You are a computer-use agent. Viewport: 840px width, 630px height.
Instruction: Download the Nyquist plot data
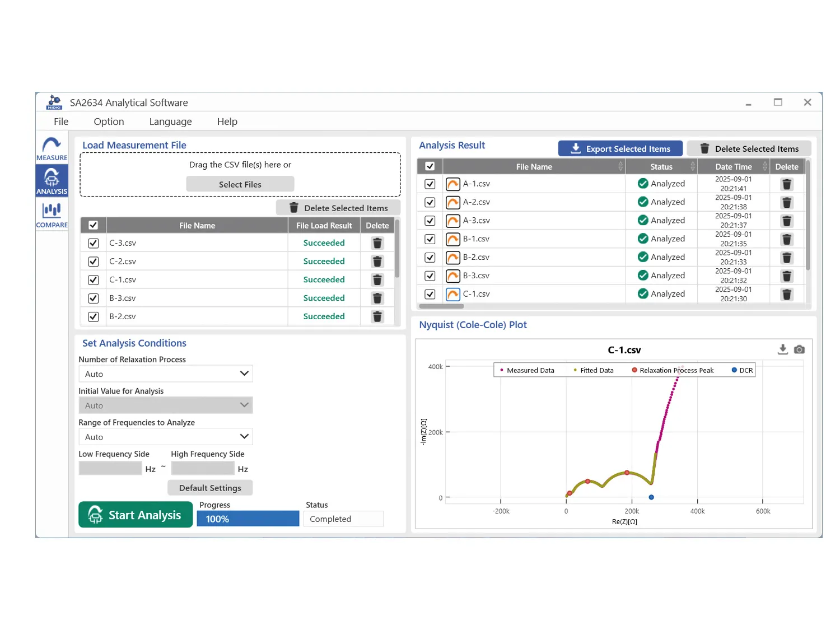[783, 349]
